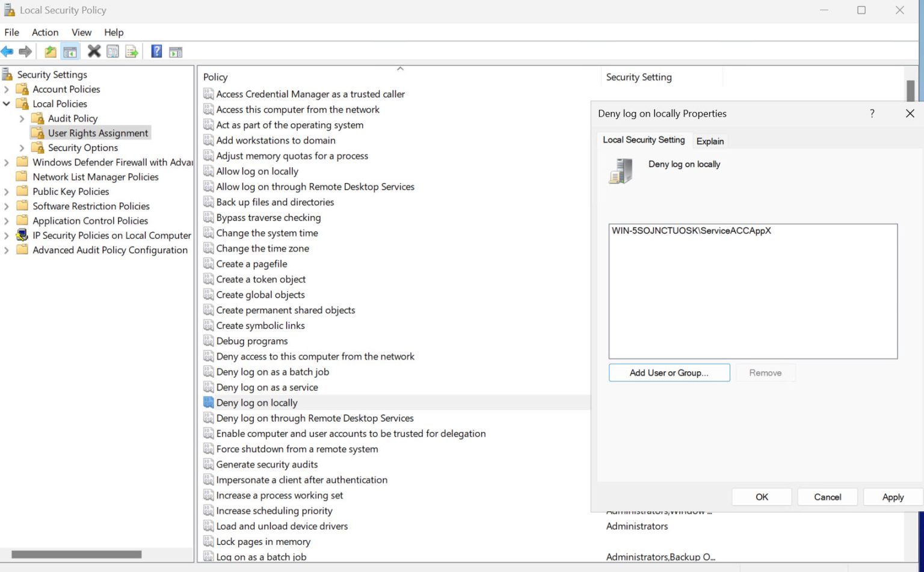Open Properties using the toolbar icon

pos(113,51)
